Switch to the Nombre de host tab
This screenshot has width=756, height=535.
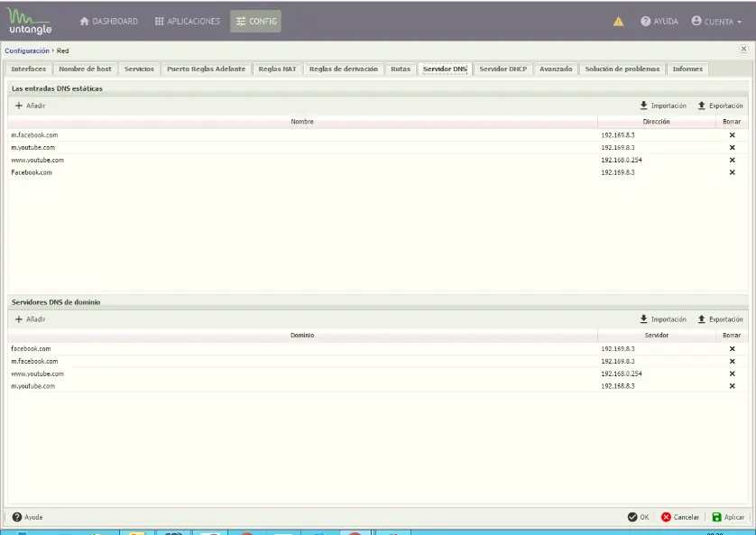(x=85, y=69)
